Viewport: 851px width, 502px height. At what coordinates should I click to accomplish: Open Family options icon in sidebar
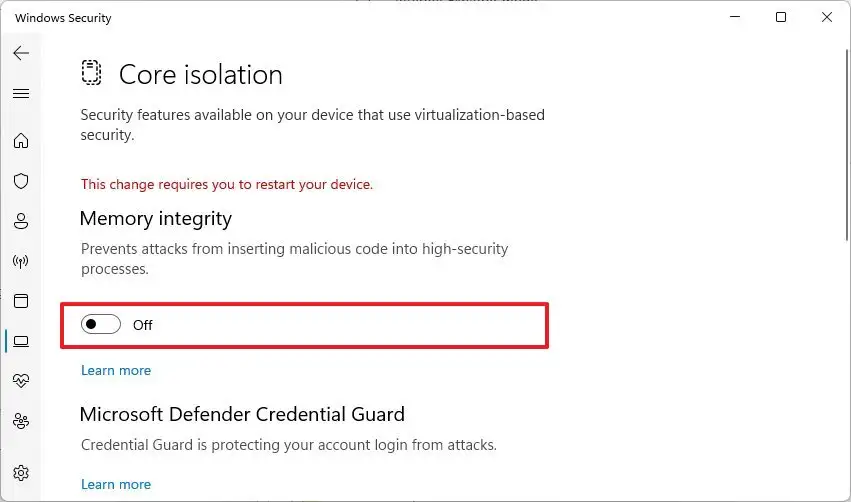21,421
